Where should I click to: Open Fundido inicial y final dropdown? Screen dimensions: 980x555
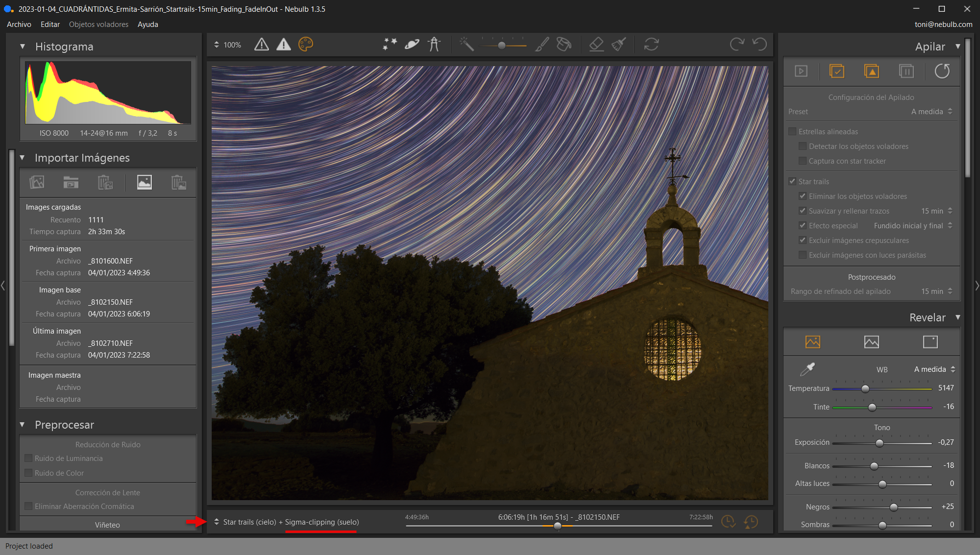pos(913,225)
